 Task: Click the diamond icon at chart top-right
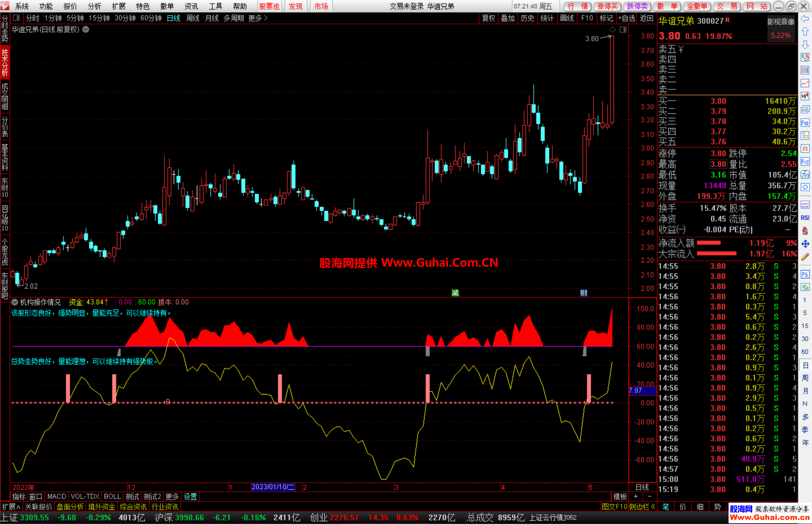(613, 30)
